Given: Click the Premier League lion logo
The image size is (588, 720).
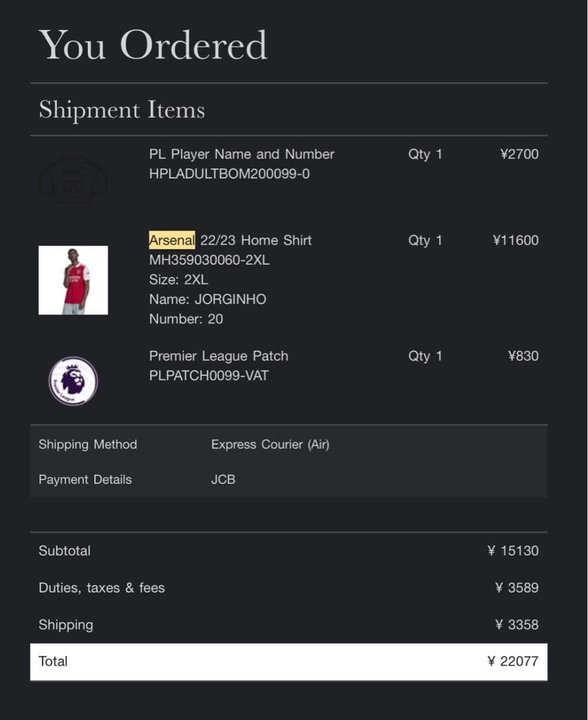Looking at the screenshot, I should (x=73, y=381).
